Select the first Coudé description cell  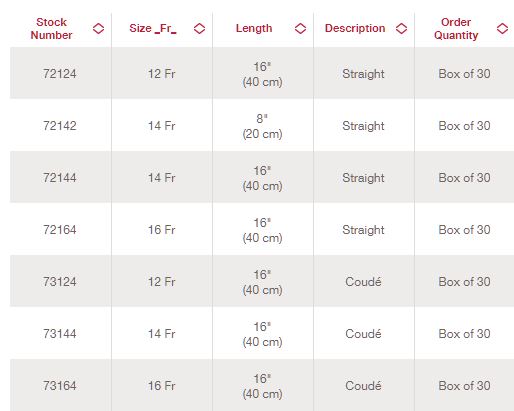coord(363,282)
